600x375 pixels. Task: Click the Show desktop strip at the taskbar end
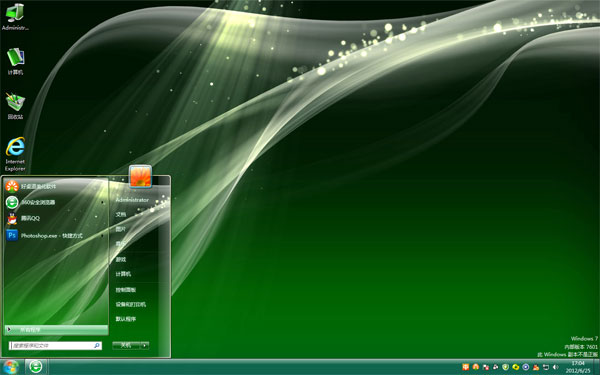597,367
